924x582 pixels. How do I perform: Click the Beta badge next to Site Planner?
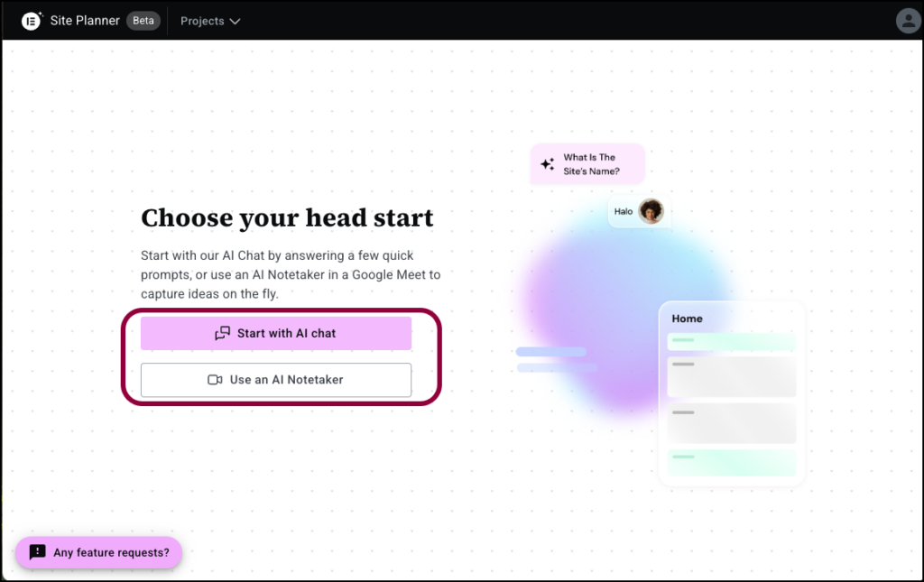143,20
